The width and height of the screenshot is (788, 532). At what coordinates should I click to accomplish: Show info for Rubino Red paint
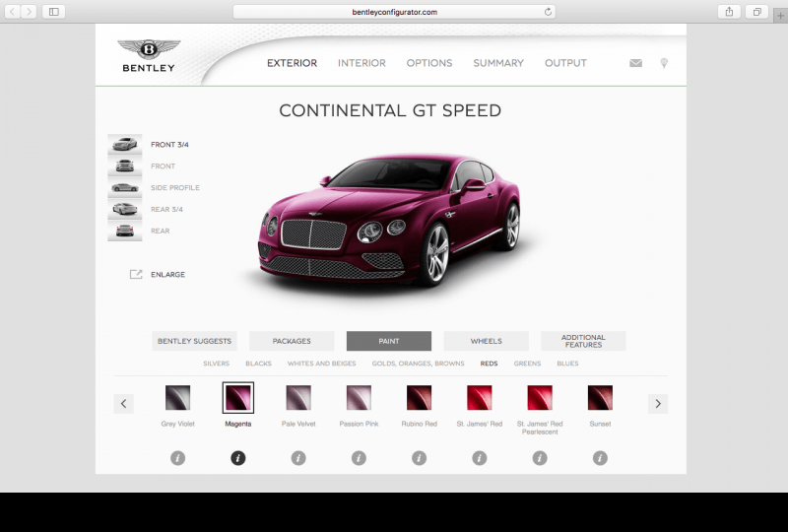(420, 458)
